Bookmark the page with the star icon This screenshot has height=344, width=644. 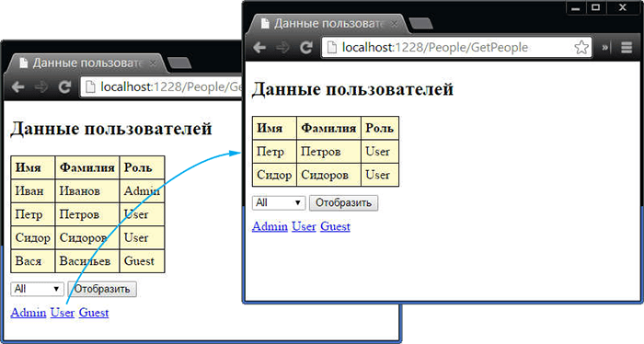(x=581, y=48)
